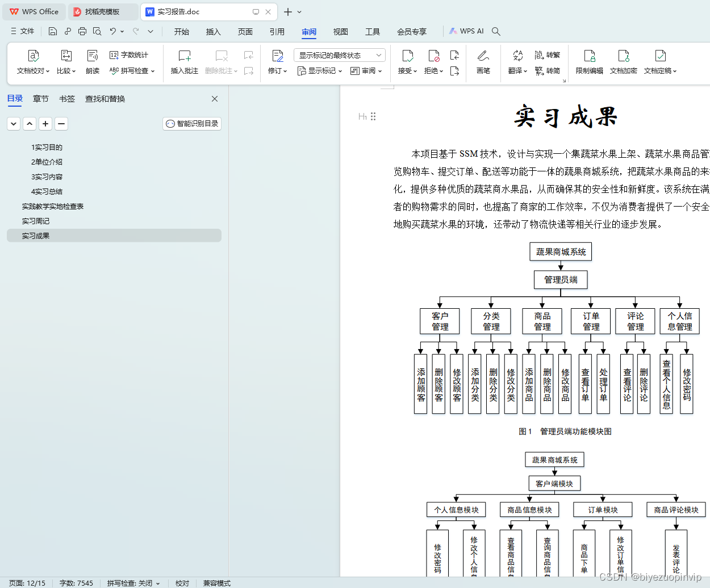Viewport: 710px width, 588px height.
Task: Select the 找稻壳模板 window tab
Action: point(103,11)
